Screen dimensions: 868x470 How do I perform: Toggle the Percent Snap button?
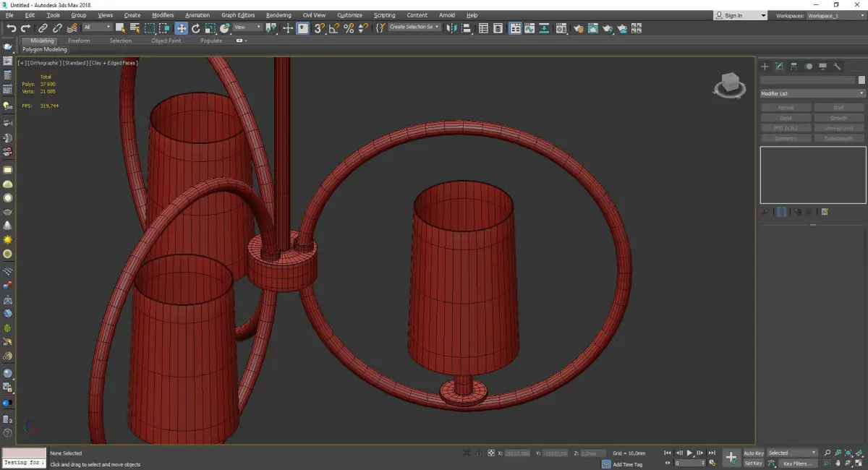tap(349, 28)
